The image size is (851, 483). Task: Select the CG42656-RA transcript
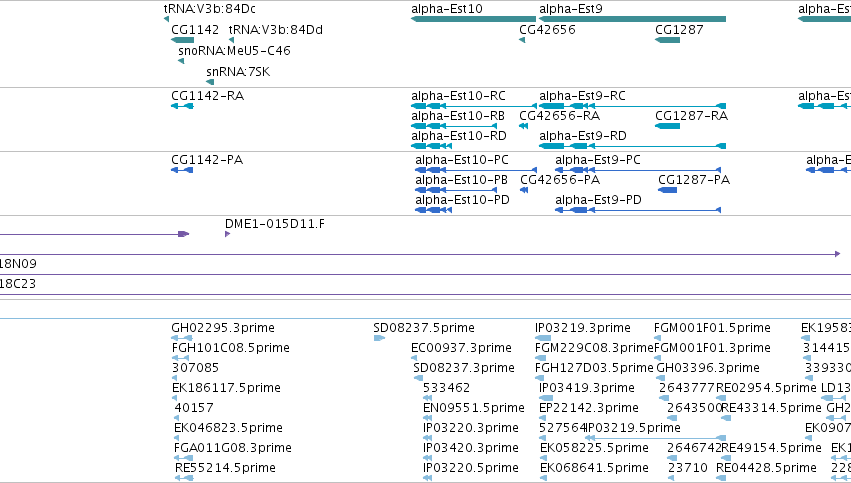click(x=560, y=116)
